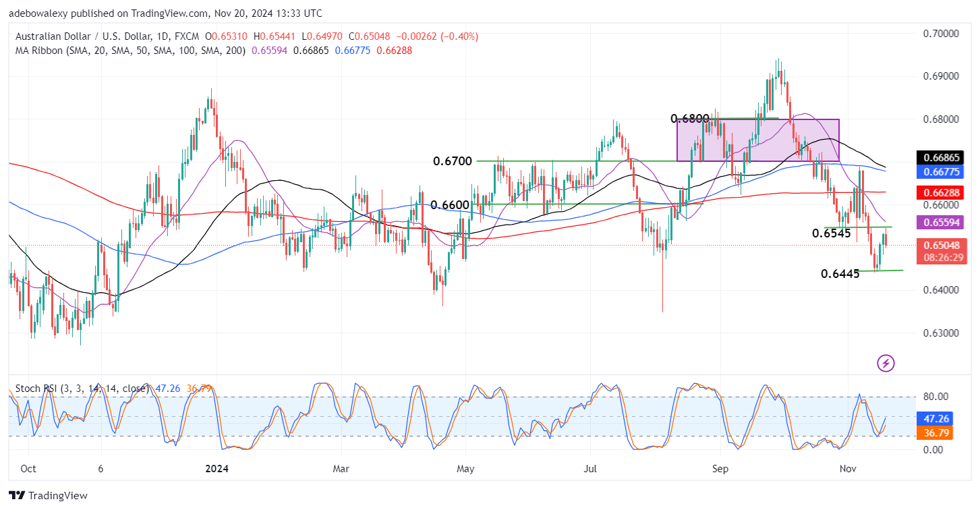This screenshot has width=980, height=510.
Task: Click the 0.6800 chart level label
Action: (689, 119)
